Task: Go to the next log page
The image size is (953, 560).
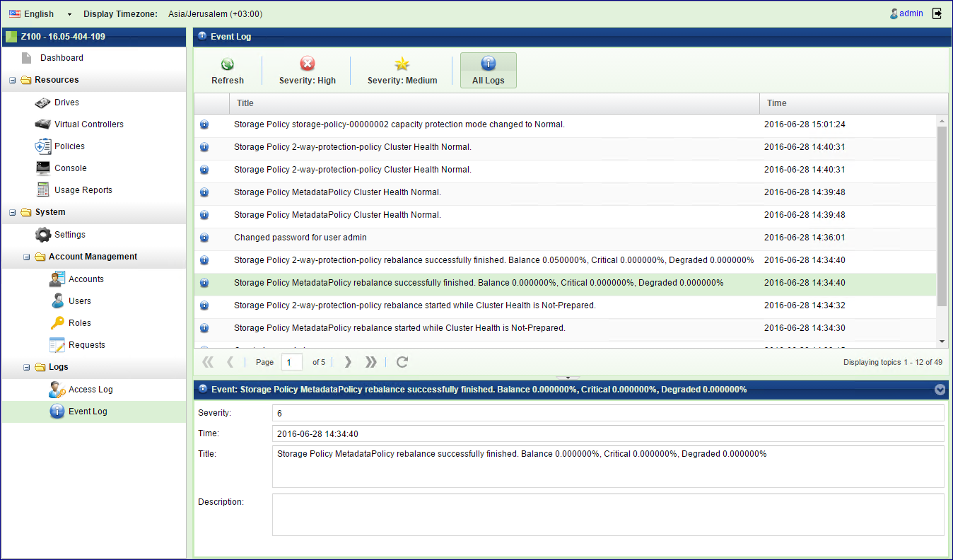Action: 348,362
